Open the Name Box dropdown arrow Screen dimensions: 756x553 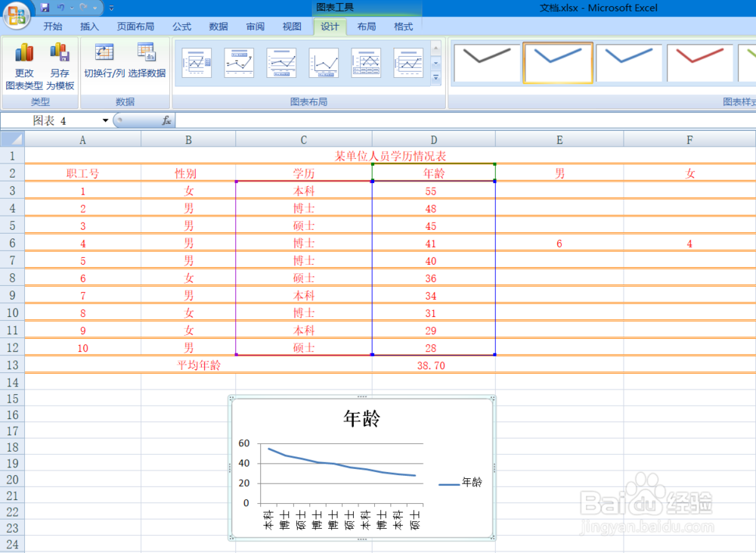tap(105, 120)
